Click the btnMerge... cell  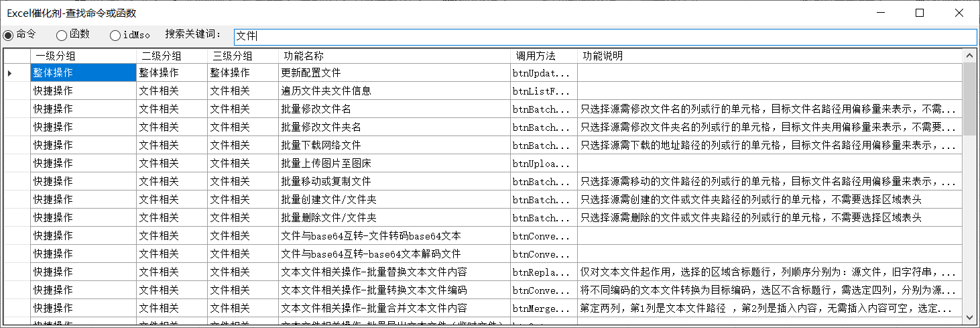(544, 308)
